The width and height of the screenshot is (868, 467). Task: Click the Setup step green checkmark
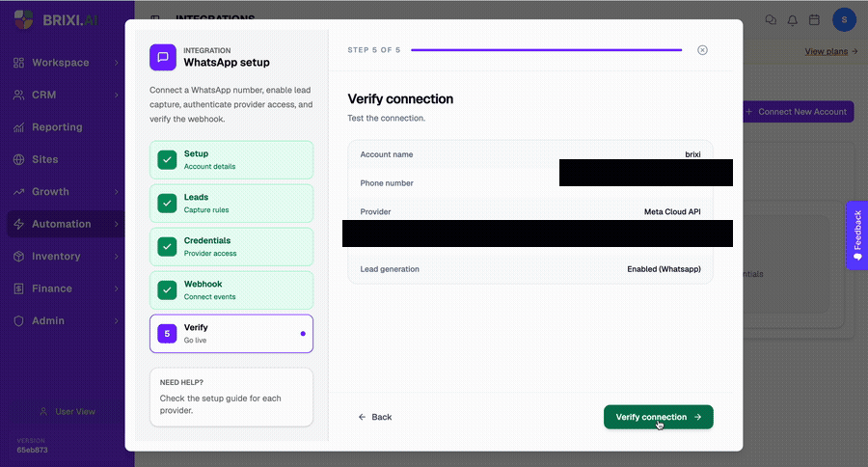[167, 159]
